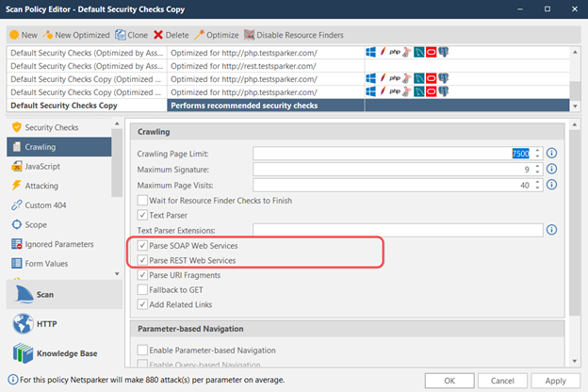The height and width of the screenshot is (392, 588).
Task: Toggle the Fallback to GET checkbox
Action: tap(143, 289)
